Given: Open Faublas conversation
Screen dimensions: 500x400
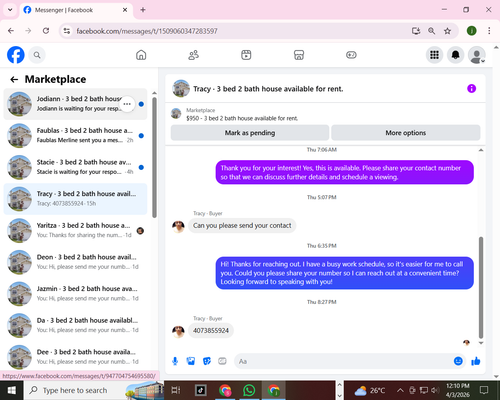Looking at the screenshot, I should 75,136.
